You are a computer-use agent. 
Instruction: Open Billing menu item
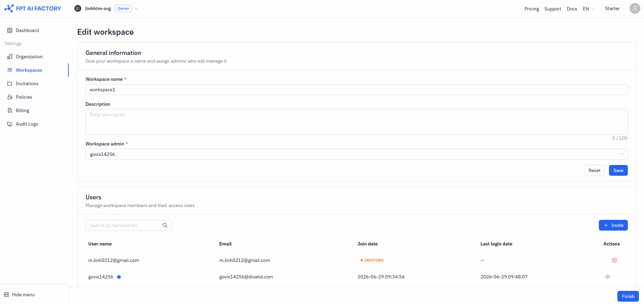(23, 110)
